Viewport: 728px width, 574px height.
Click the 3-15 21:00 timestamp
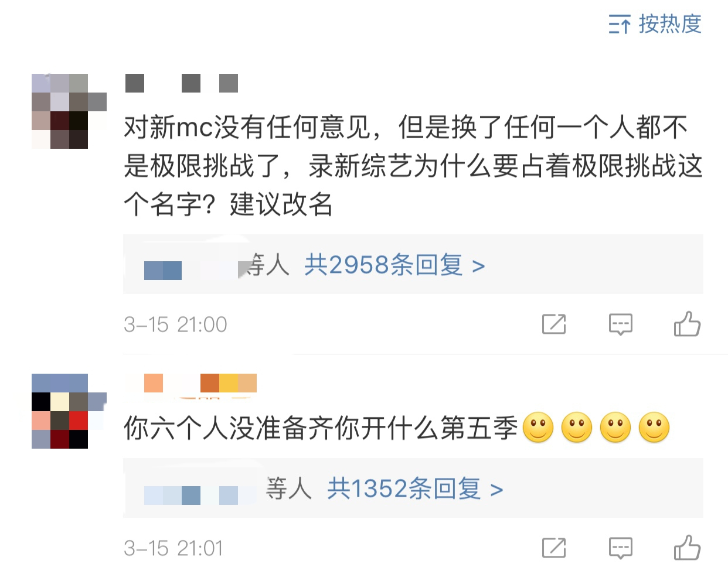click(x=175, y=324)
